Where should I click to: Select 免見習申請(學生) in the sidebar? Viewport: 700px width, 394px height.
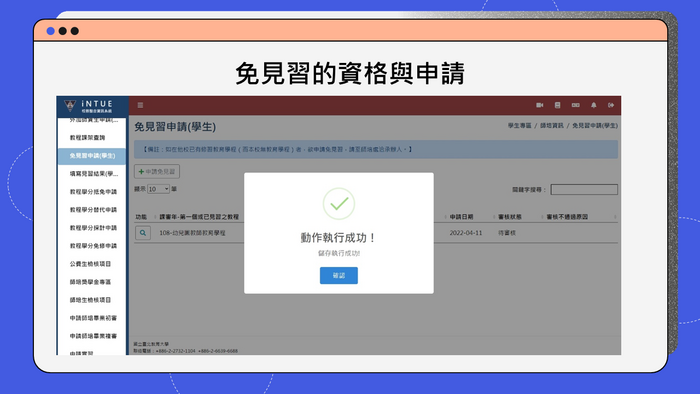click(92, 156)
